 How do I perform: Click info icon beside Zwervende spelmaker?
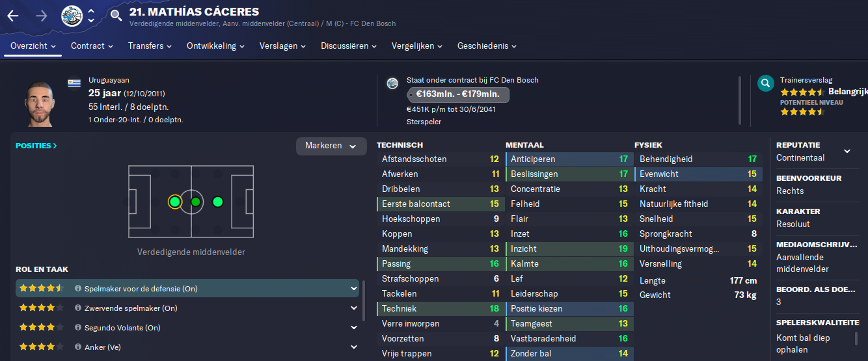point(78,308)
